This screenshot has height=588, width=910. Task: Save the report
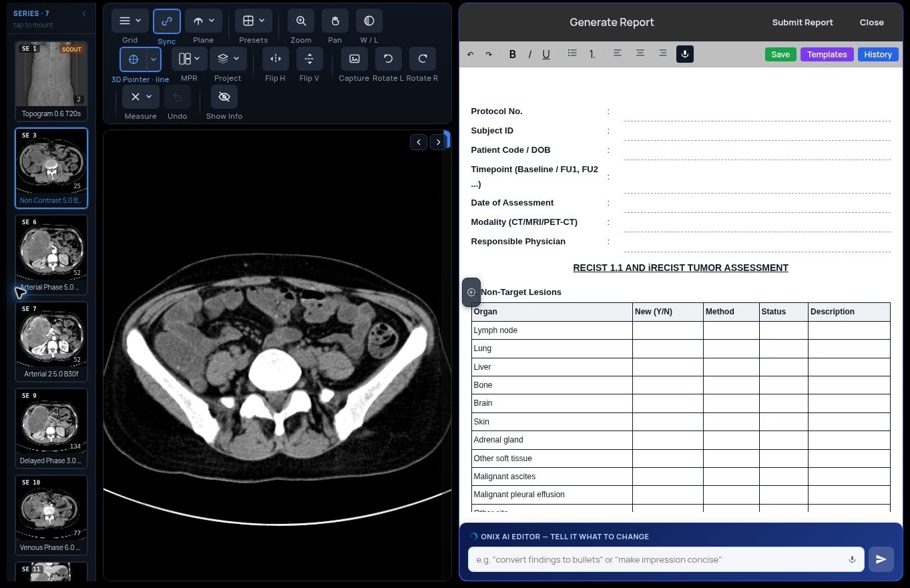click(x=780, y=55)
